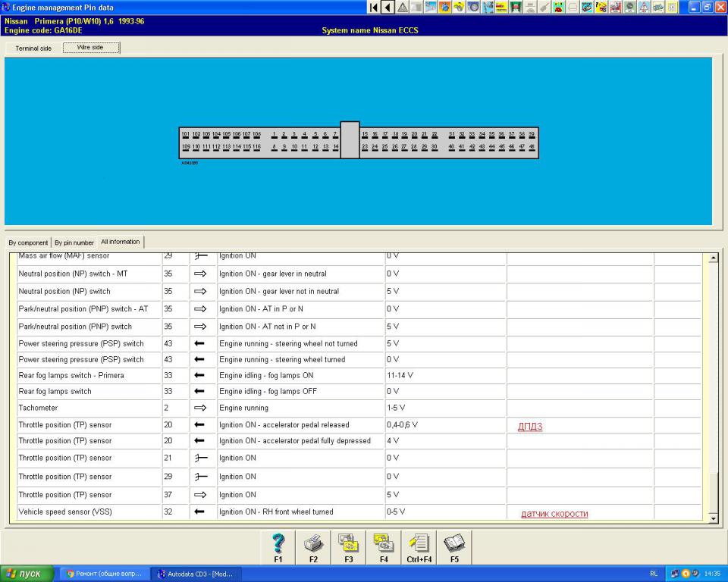
Task: Click the brush-shaped toolbar icon
Action: pos(544,7)
